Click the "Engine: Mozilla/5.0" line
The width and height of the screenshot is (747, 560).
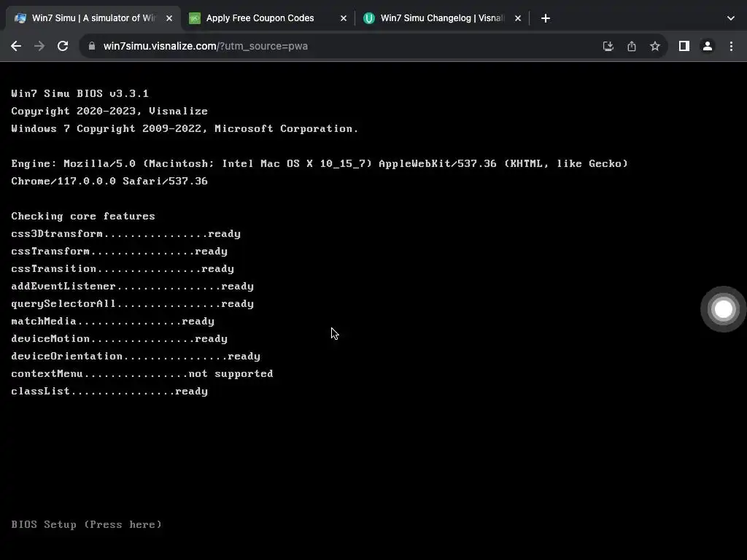[320, 163]
